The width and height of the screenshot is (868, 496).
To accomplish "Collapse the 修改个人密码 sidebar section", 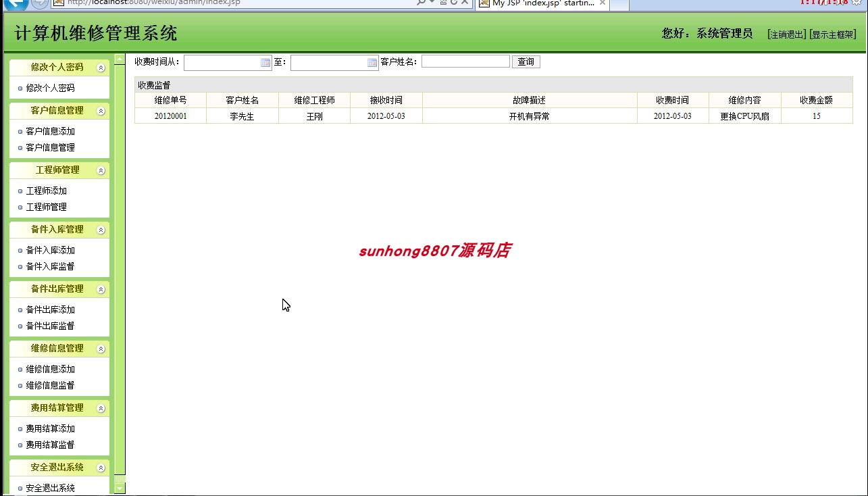I will point(101,68).
